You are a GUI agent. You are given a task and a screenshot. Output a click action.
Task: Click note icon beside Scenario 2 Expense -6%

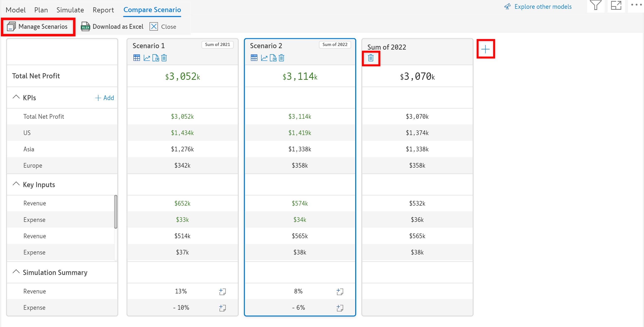[x=340, y=308]
